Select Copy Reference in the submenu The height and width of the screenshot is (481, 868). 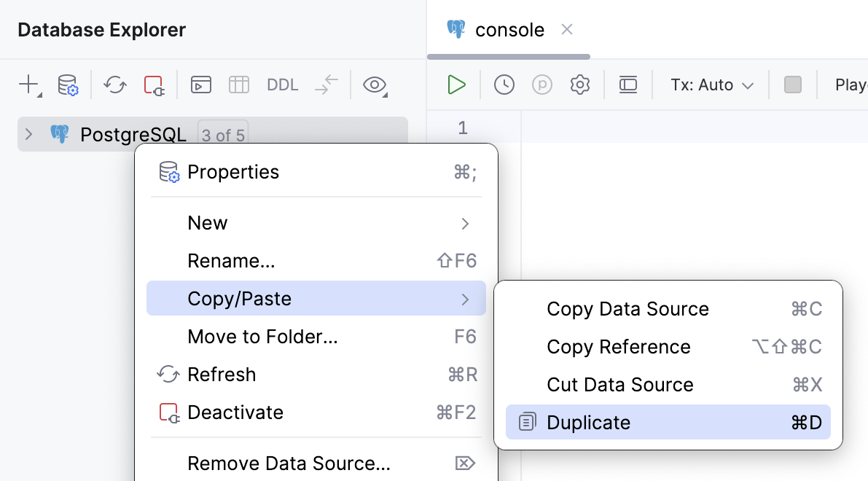click(618, 347)
